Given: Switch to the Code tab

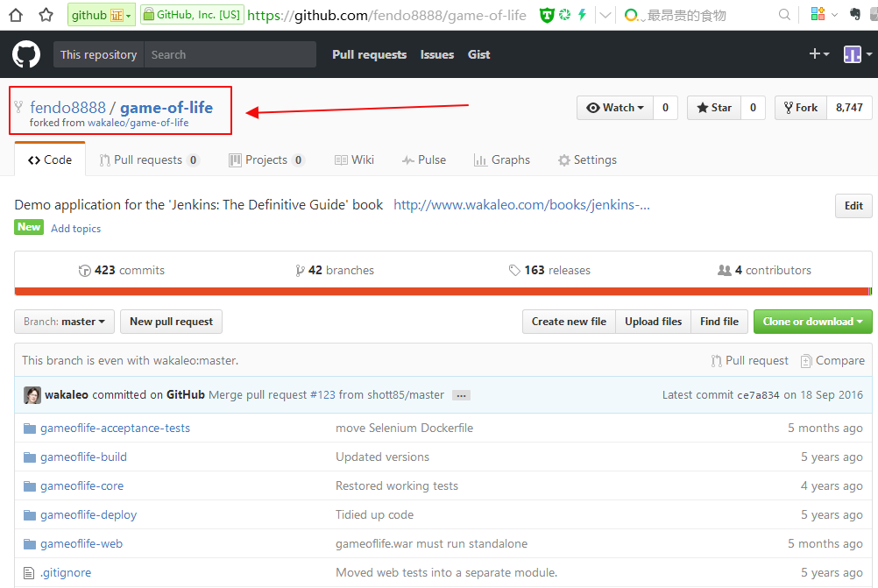Looking at the screenshot, I should coord(50,159).
